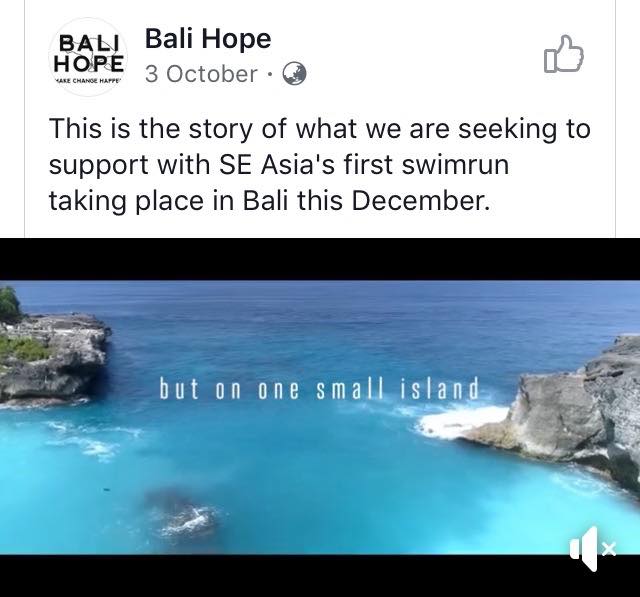The width and height of the screenshot is (640, 597).
Task: Unmute the video with the speaker icon
Action: pyautogui.click(x=593, y=549)
